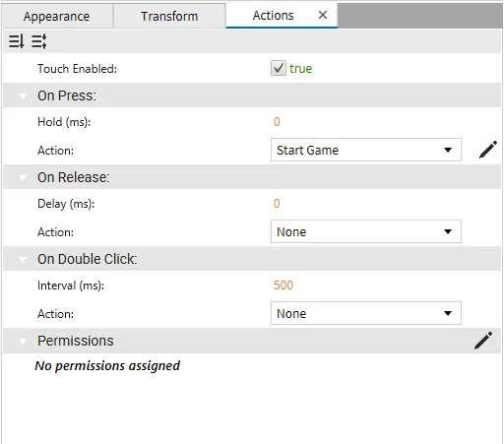Collapse the On Double Click section
The width and height of the screenshot is (504, 444).
pyautogui.click(x=23, y=259)
